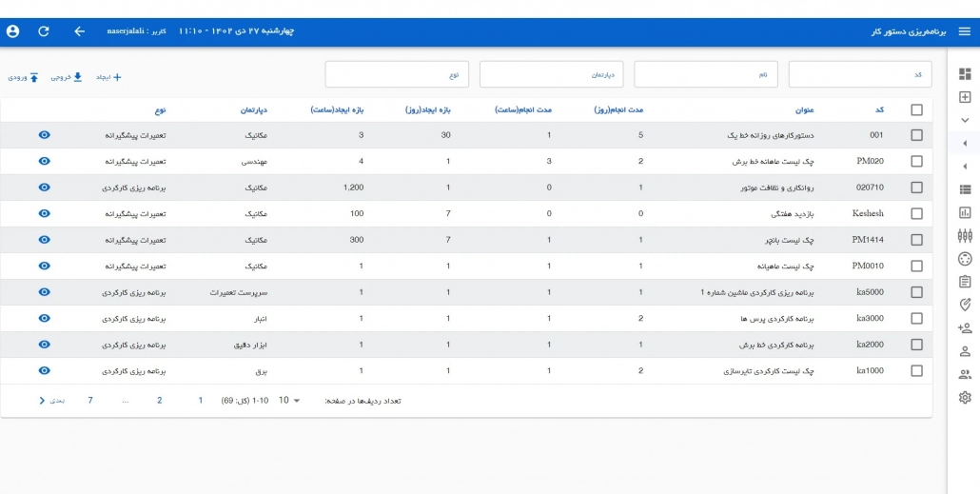Expand the sidebar chevron-down section

click(x=964, y=120)
